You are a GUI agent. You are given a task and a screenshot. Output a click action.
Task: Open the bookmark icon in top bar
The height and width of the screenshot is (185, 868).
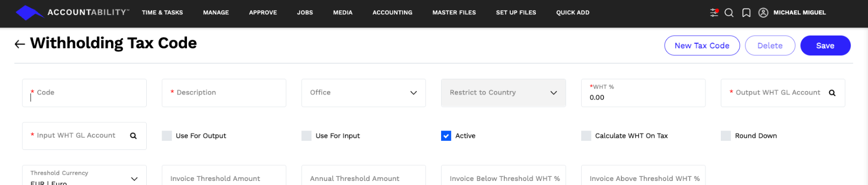746,13
